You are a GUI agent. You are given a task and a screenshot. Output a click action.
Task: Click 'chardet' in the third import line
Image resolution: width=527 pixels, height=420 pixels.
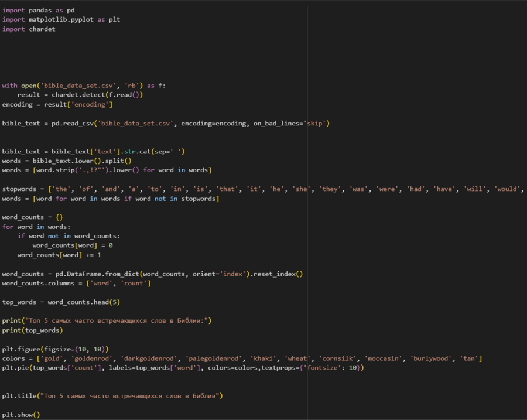point(42,29)
